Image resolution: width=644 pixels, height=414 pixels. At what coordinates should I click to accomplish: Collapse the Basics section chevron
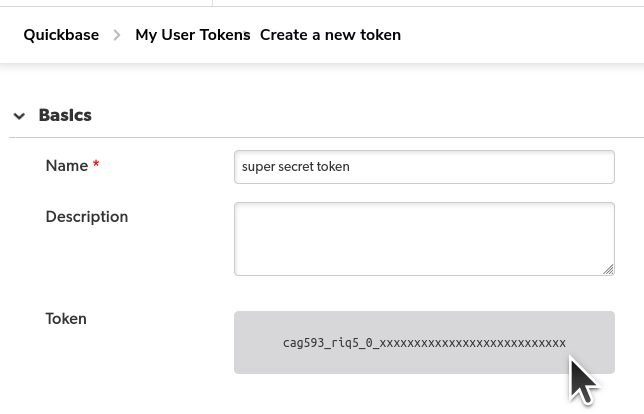19,116
